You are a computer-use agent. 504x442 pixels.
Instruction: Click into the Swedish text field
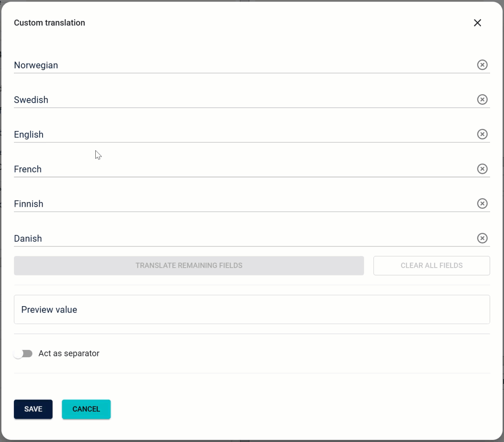click(x=241, y=100)
